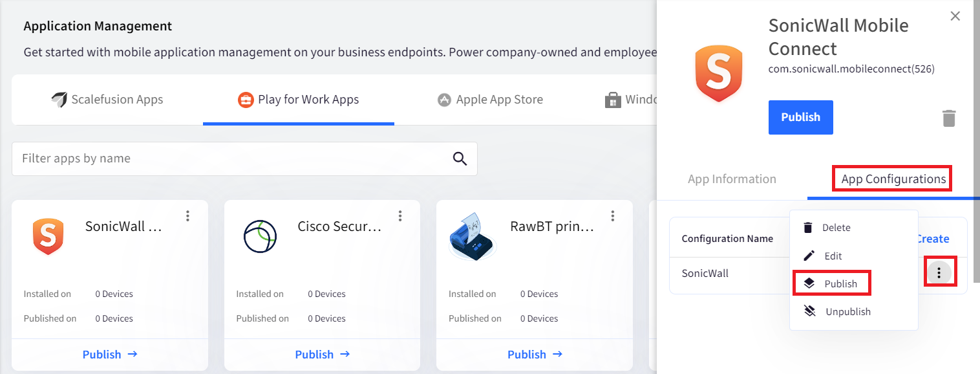Close the SonicWall Mobile Connect panel
The image size is (980, 374).
click(955, 16)
